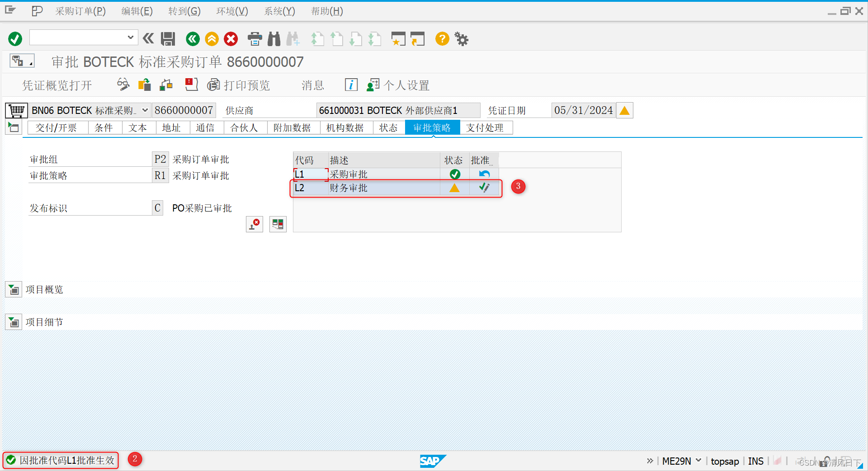The image size is (868, 471).
Task: Click the red Check document icon
Action: (192, 85)
